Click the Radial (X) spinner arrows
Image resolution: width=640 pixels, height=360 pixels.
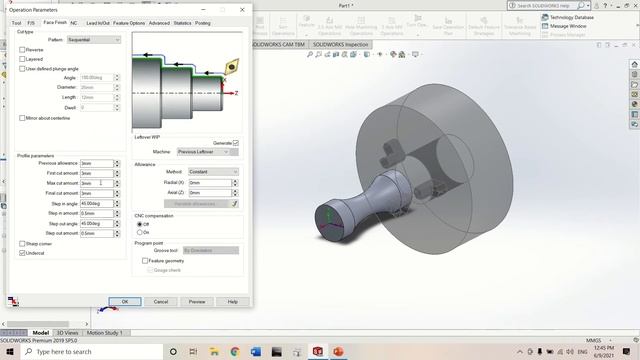coord(235,182)
